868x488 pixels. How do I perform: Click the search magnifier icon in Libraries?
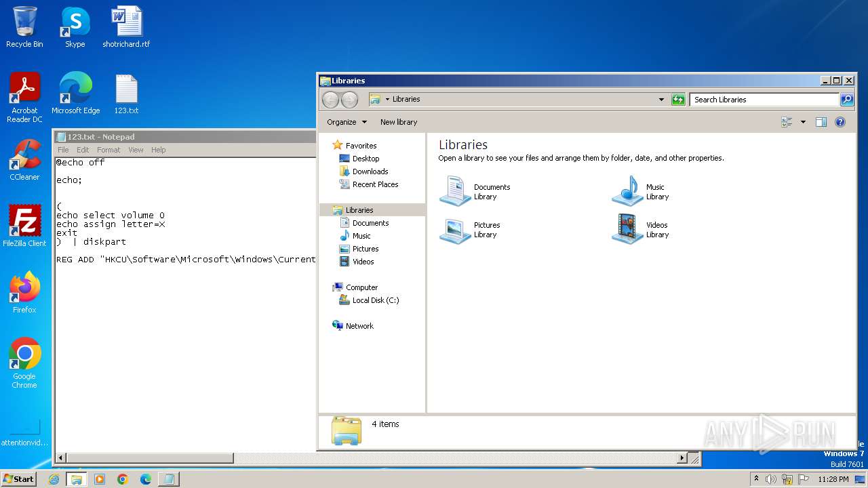pos(847,100)
